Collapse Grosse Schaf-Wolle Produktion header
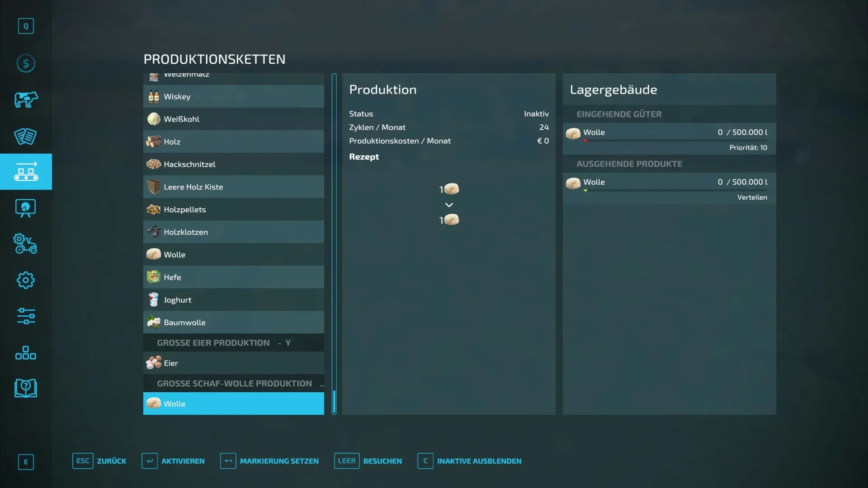This screenshot has height=488, width=868. 233,384
